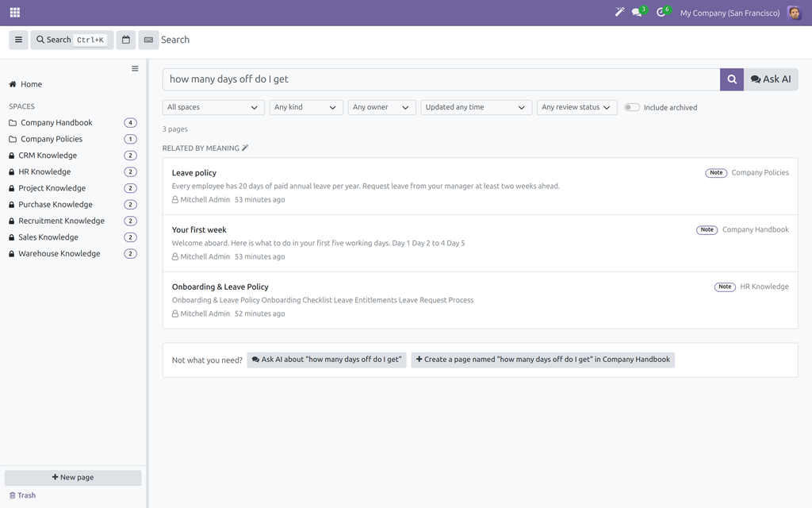Open activities clock icon with 6 badge
812x508 pixels.
[x=662, y=13]
